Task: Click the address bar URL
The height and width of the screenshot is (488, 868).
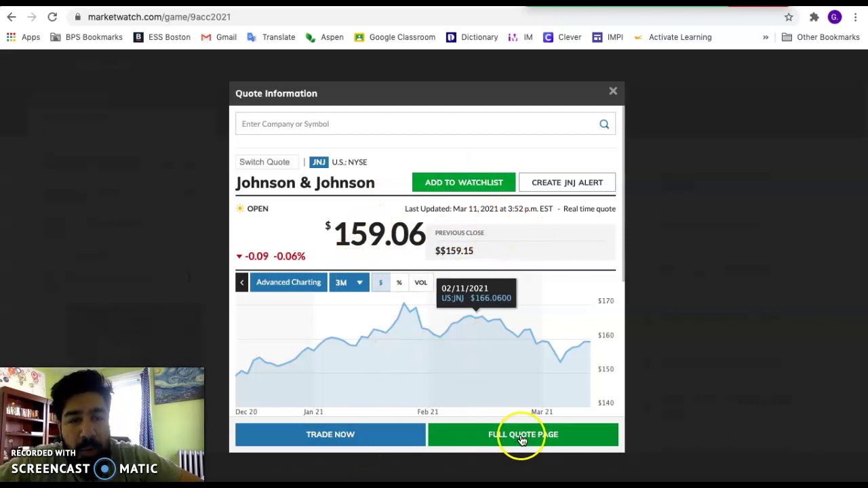Action: (159, 17)
